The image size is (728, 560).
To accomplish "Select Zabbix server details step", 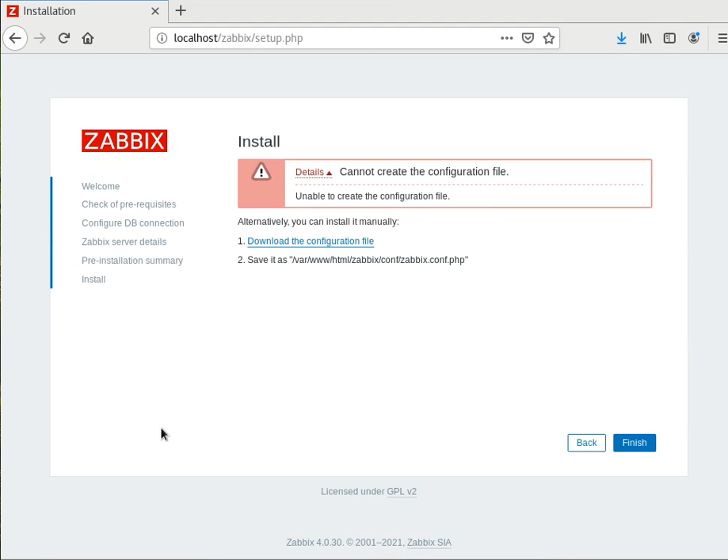I will click(x=124, y=242).
